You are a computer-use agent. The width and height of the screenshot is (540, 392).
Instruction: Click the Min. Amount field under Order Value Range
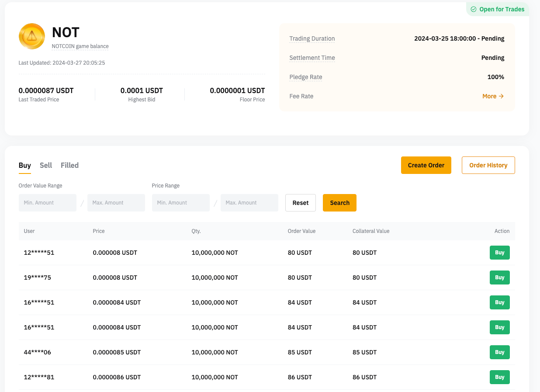[47, 202]
